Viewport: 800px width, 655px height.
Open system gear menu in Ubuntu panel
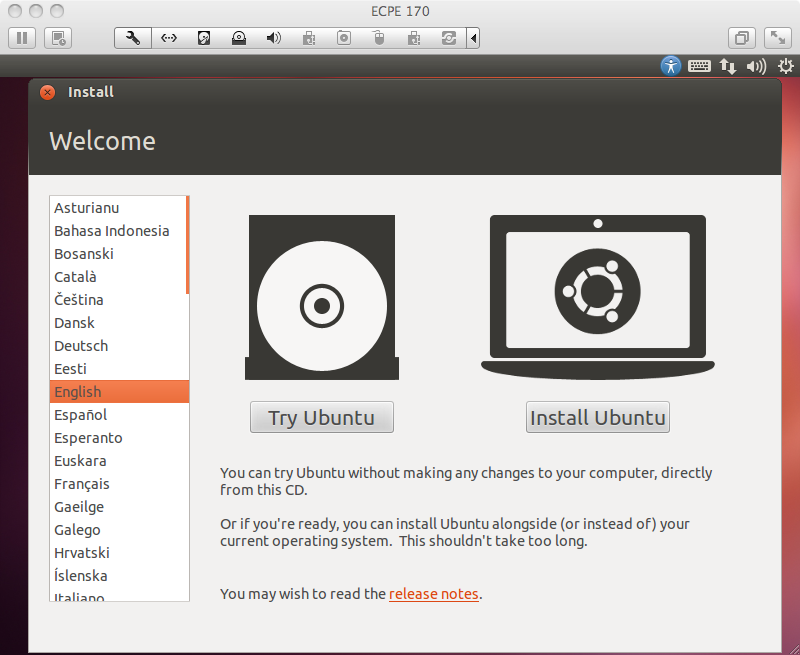point(785,66)
